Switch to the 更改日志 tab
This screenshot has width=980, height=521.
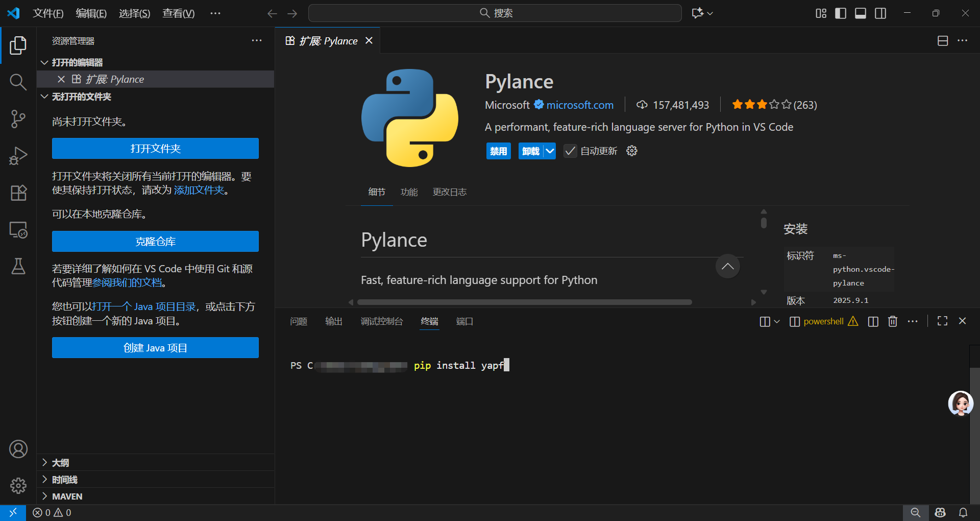click(x=450, y=192)
